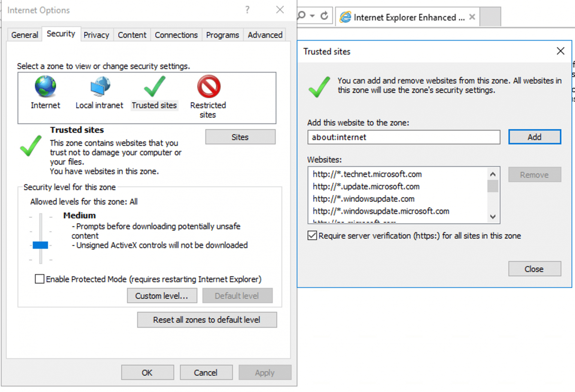Enable Protected Mode checkbox
Viewport: 575px width, 392px height.
click(39, 279)
